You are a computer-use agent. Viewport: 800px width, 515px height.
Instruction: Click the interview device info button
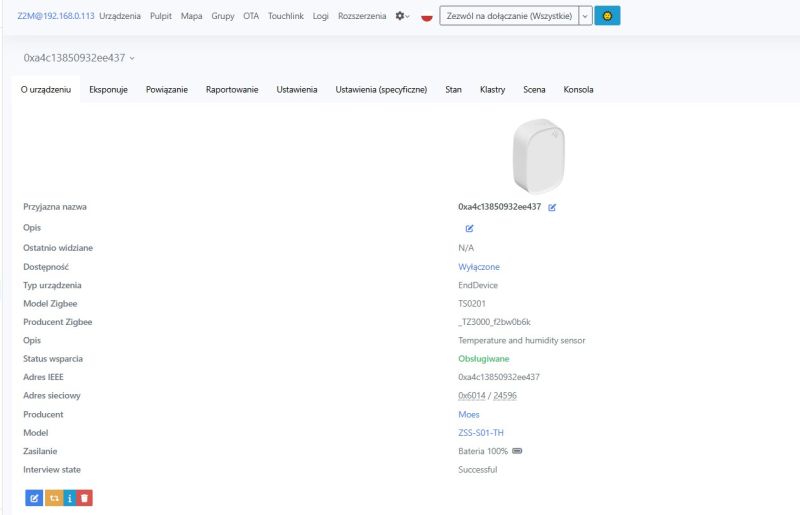[x=70, y=498]
